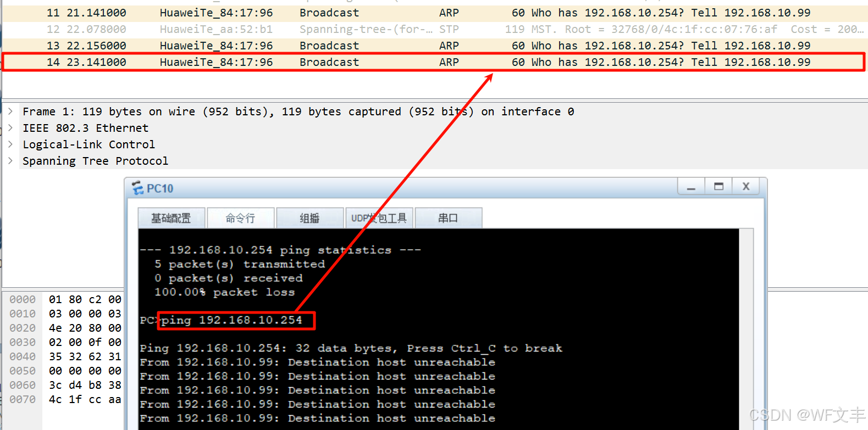Screen dimensions: 868x430
Task: Click hex offset 0020 in bytes pane
Action: tap(23, 328)
